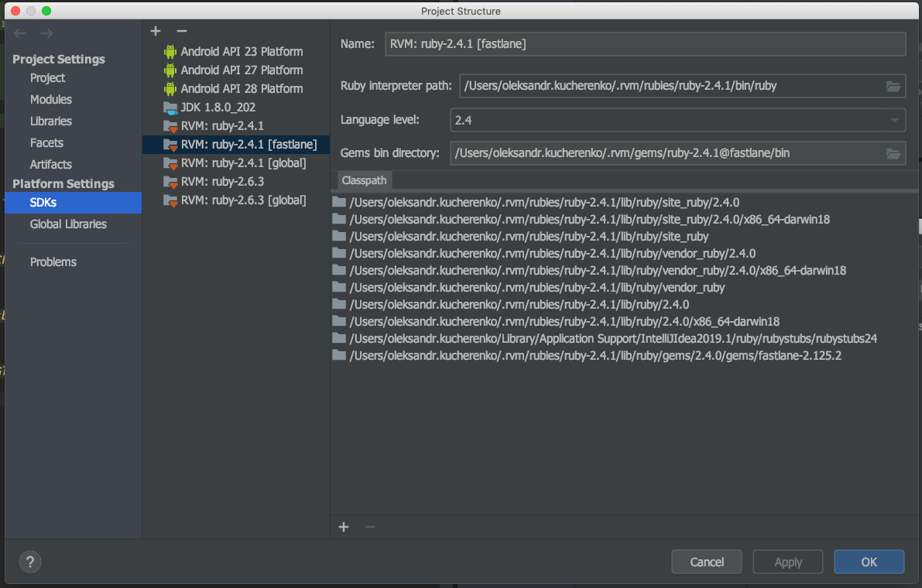Open the Language level dropdown
The image size is (922, 588).
[896, 120]
